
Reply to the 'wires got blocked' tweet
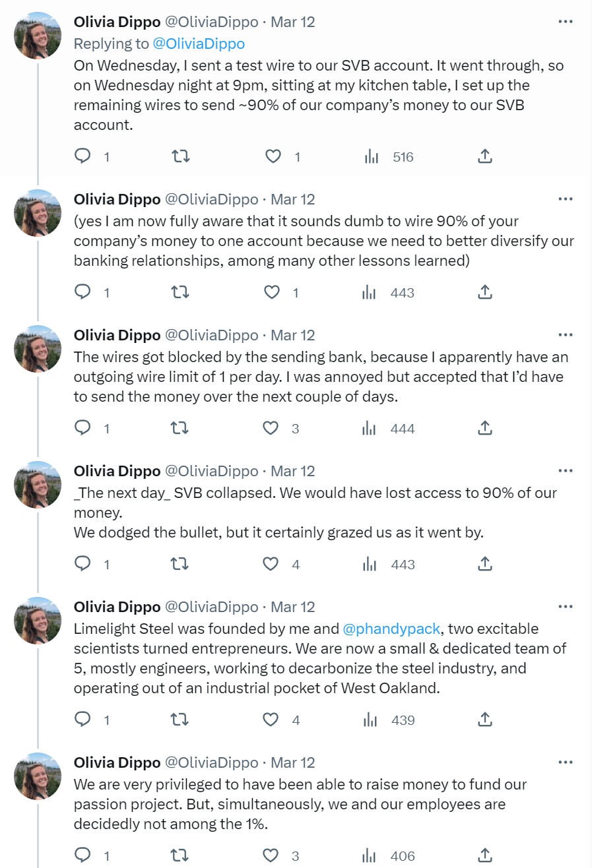[x=82, y=428]
